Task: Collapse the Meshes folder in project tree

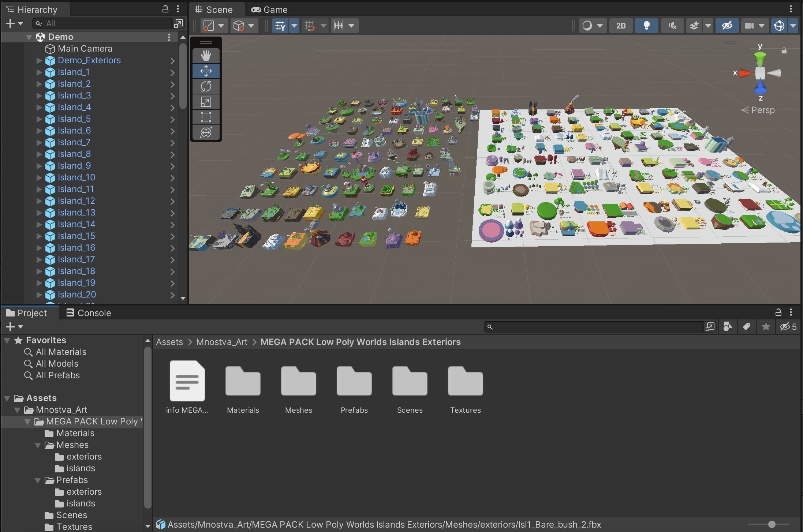Action: click(38, 445)
